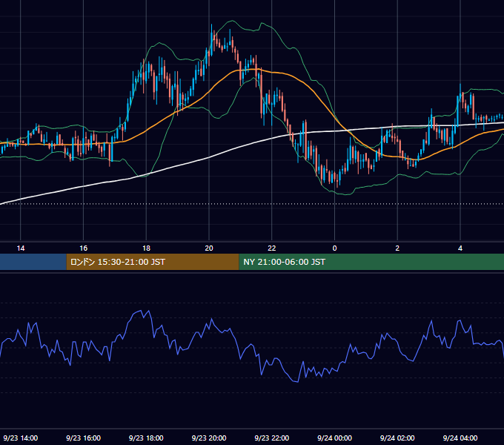Click the 9/23 20:00 date label

tap(209, 438)
